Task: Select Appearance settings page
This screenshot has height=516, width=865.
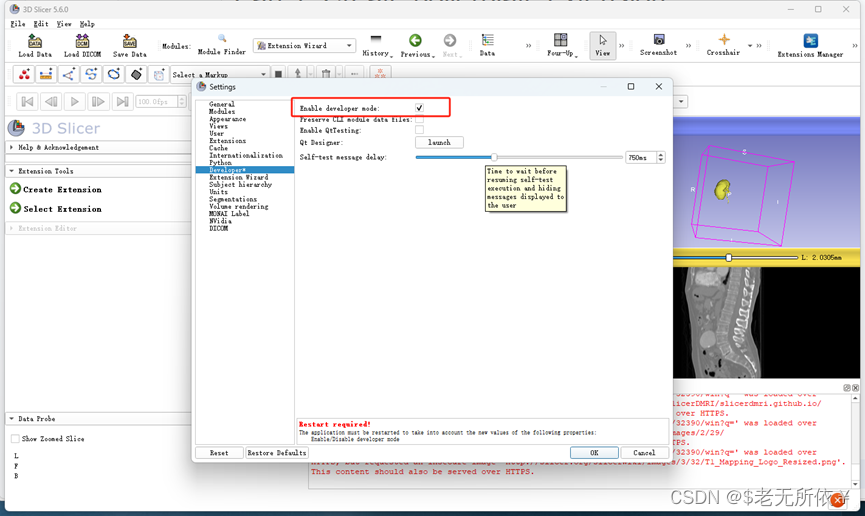Action: coord(227,119)
